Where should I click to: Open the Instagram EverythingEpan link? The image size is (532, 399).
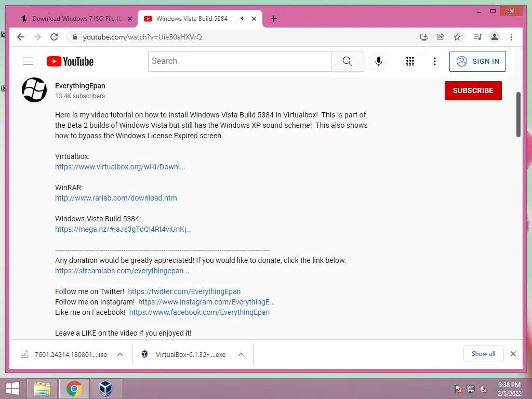point(207,302)
